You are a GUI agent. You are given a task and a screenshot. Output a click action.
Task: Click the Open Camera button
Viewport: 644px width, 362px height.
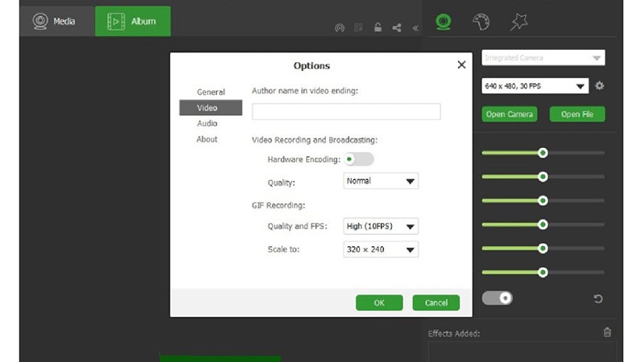pos(510,114)
